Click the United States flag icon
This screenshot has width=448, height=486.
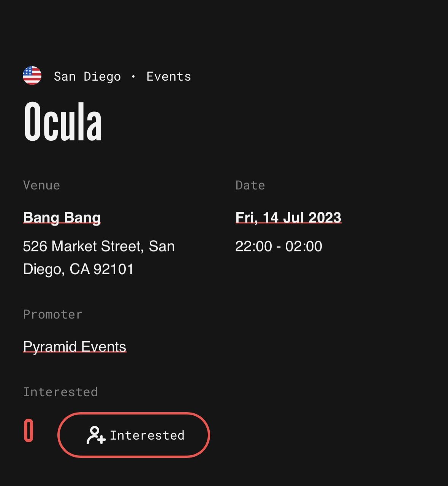point(32,75)
